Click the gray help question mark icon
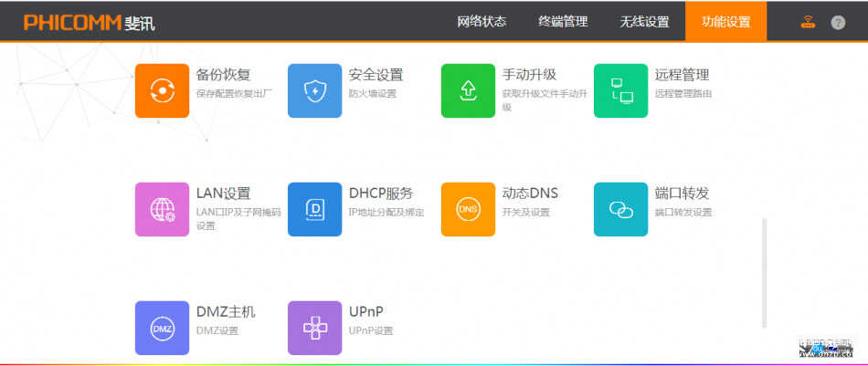Viewport: 868px width, 366px height. (838, 23)
